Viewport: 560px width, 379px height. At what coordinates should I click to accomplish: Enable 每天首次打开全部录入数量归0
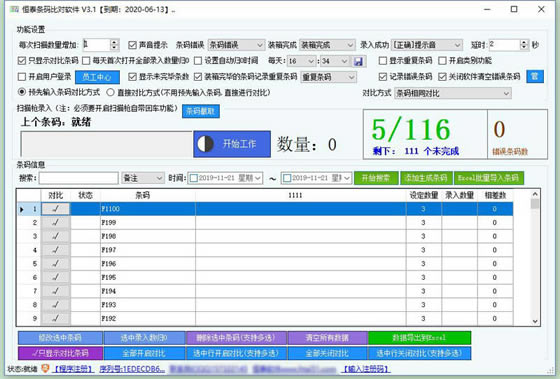(x=86, y=61)
